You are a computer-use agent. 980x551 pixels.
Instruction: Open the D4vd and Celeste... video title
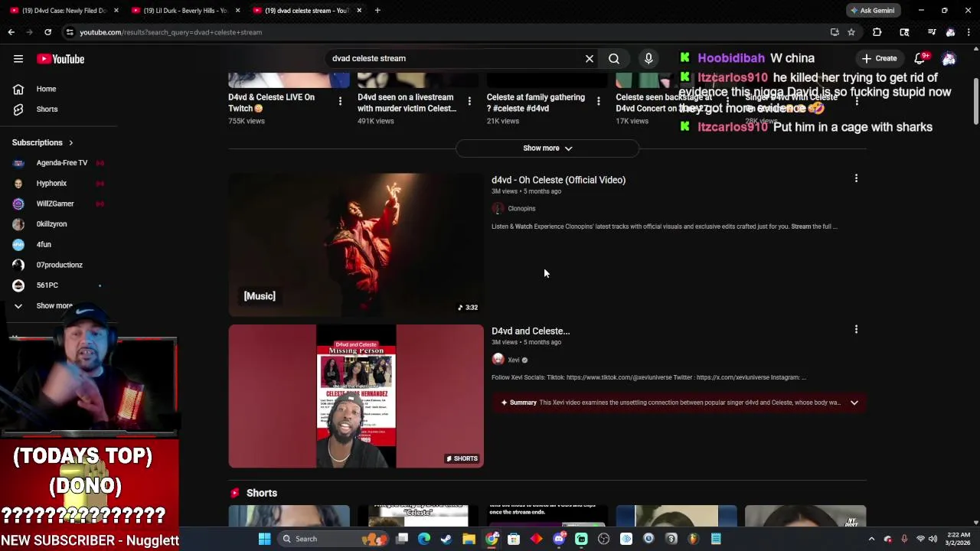tap(531, 331)
